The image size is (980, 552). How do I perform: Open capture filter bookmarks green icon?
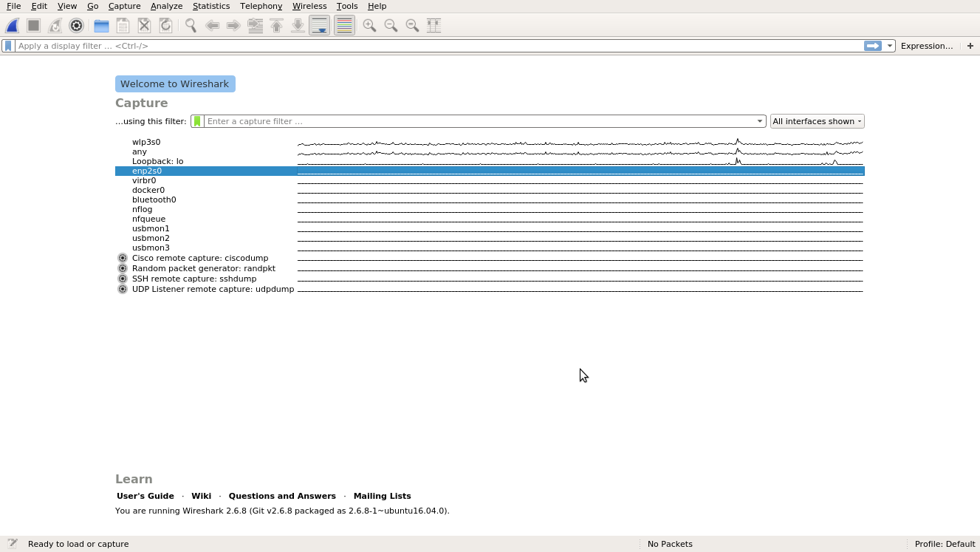click(x=197, y=121)
